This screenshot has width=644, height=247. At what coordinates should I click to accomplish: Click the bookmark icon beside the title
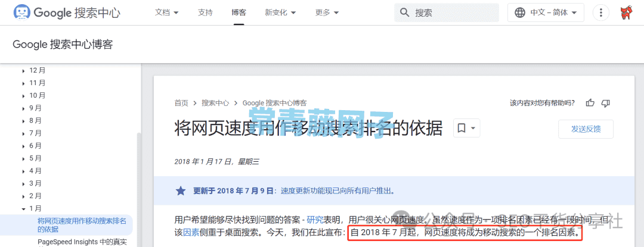tap(462, 129)
